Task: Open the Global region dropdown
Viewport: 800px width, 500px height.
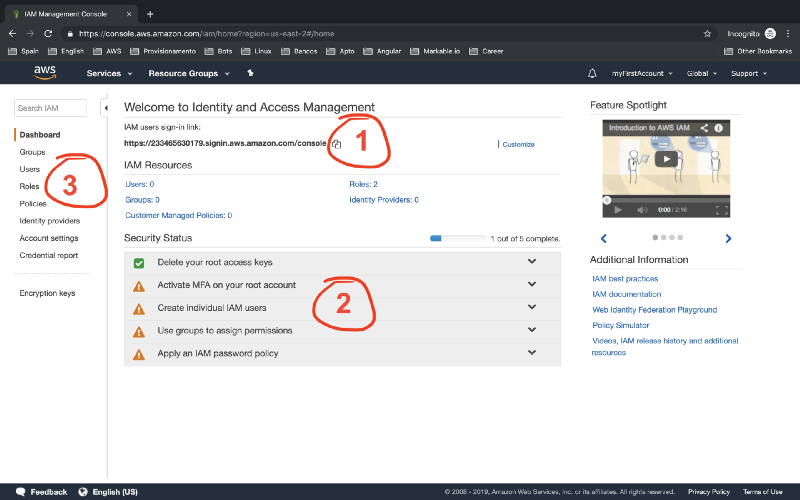Action: pyautogui.click(x=702, y=73)
